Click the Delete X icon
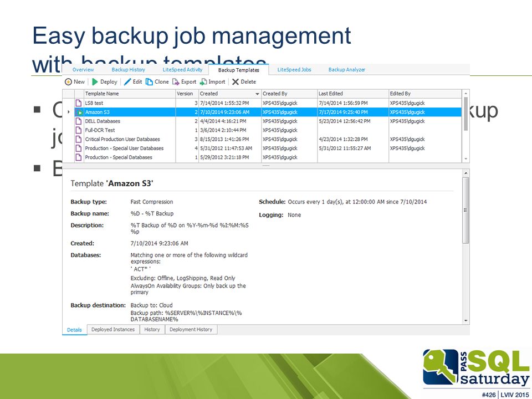 coord(236,82)
